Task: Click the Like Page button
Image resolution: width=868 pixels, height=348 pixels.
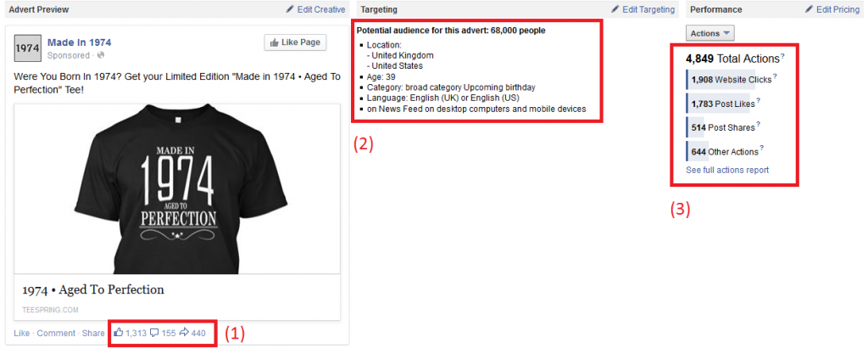Action: [296, 42]
